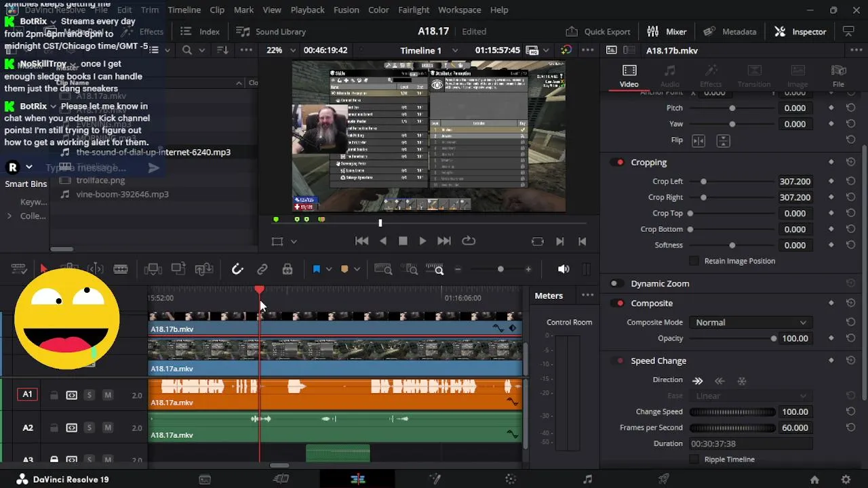The width and height of the screenshot is (868, 488).
Task: Open the Clip menu
Action: [x=217, y=10]
